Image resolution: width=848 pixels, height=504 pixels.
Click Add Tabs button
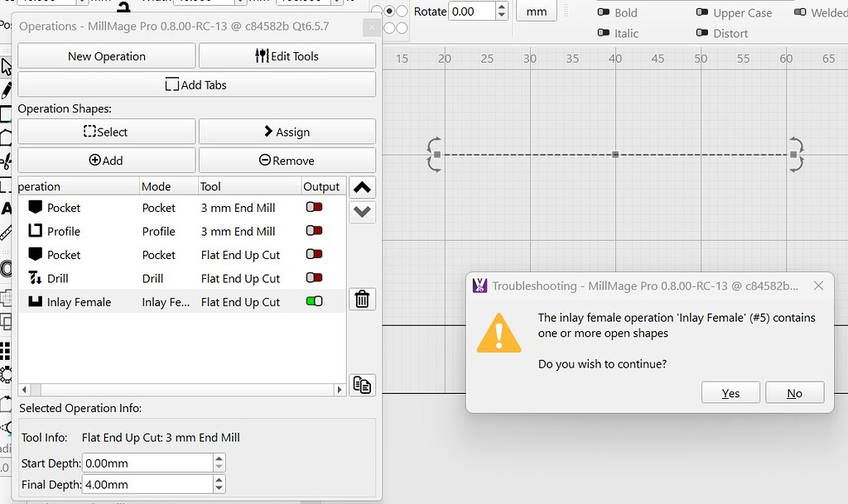[197, 84]
